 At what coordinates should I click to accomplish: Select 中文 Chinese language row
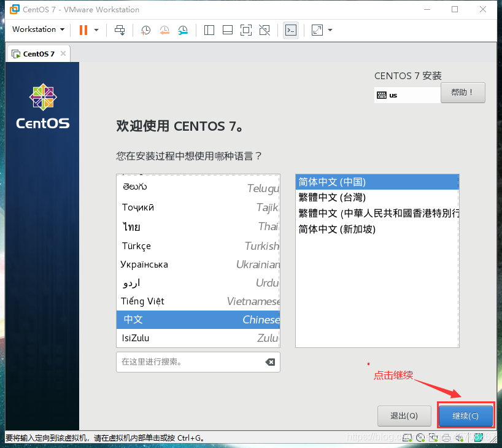[x=198, y=319]
